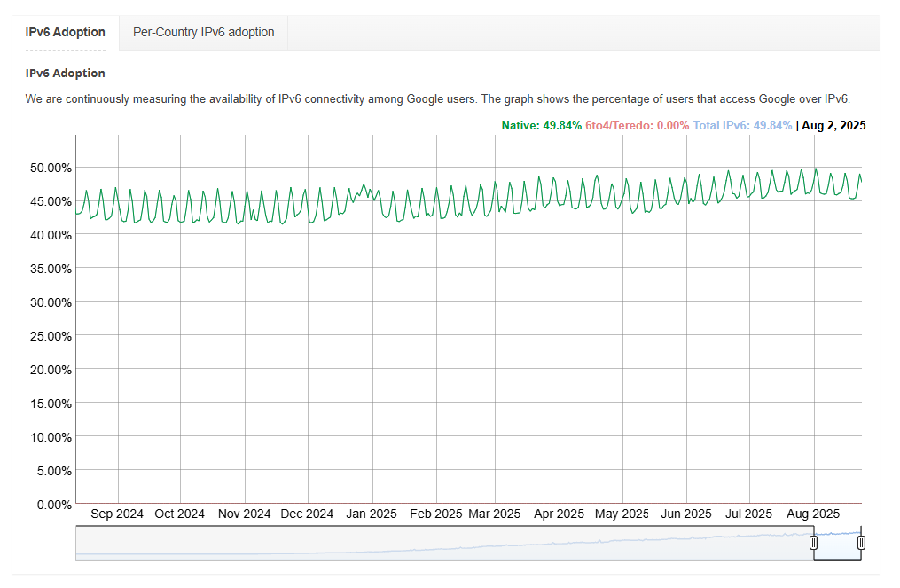Click the 15.00% y-axis label
900x588 pixels.
point(51,404)
